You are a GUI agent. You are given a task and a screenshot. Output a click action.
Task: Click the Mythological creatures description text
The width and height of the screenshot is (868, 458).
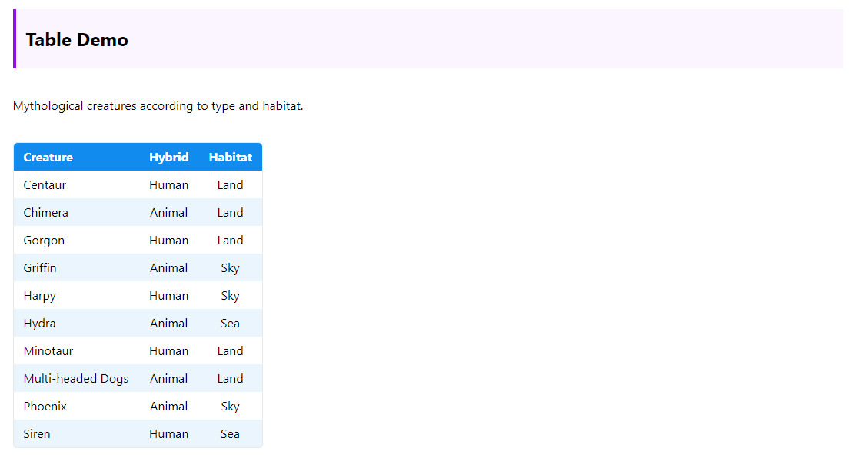coord(158,106)
